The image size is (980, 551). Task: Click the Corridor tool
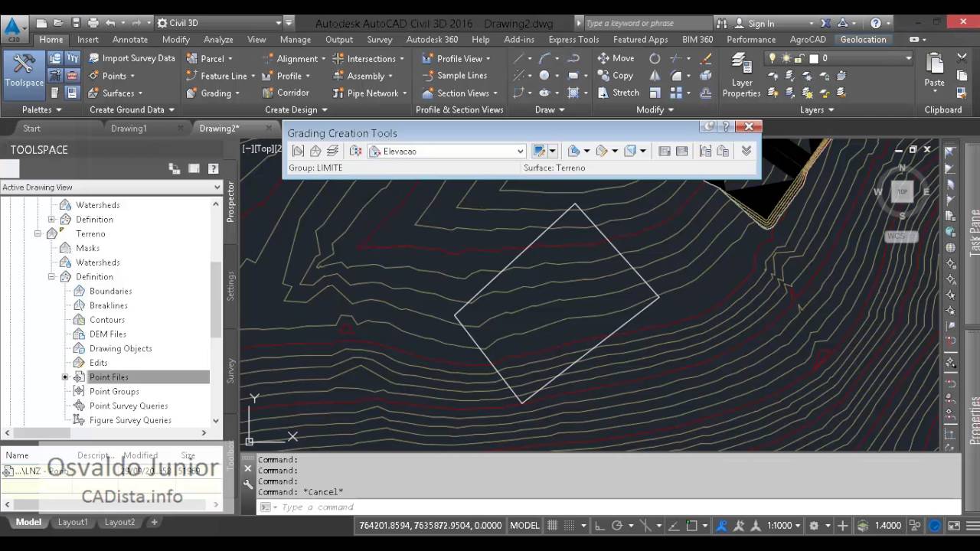[286, 93]
